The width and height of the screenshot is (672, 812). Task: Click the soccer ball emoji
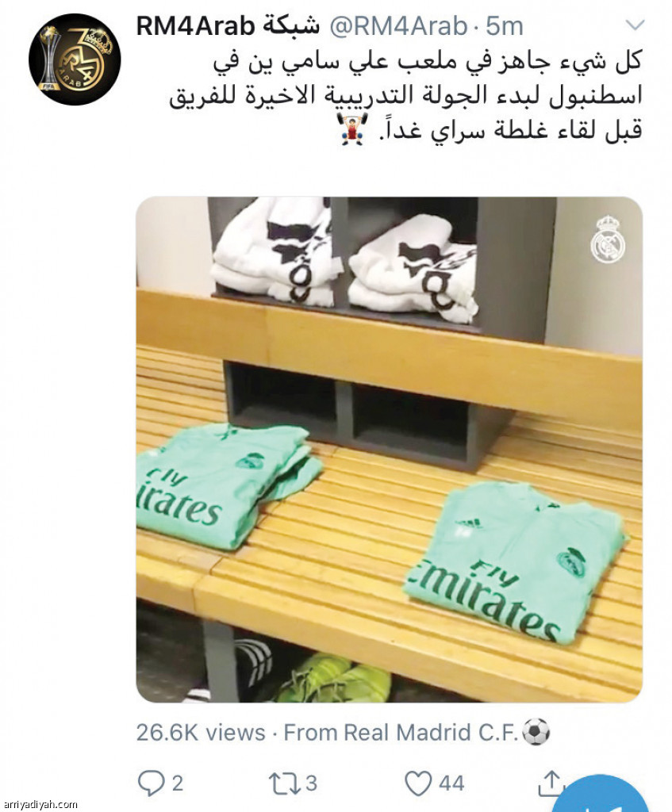tap(536, 733)
